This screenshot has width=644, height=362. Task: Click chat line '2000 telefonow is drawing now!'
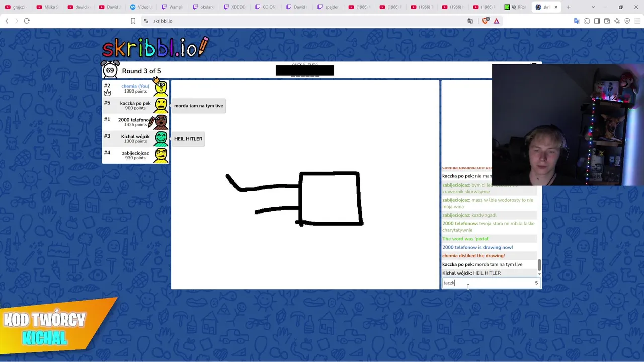tap(477, 247)
